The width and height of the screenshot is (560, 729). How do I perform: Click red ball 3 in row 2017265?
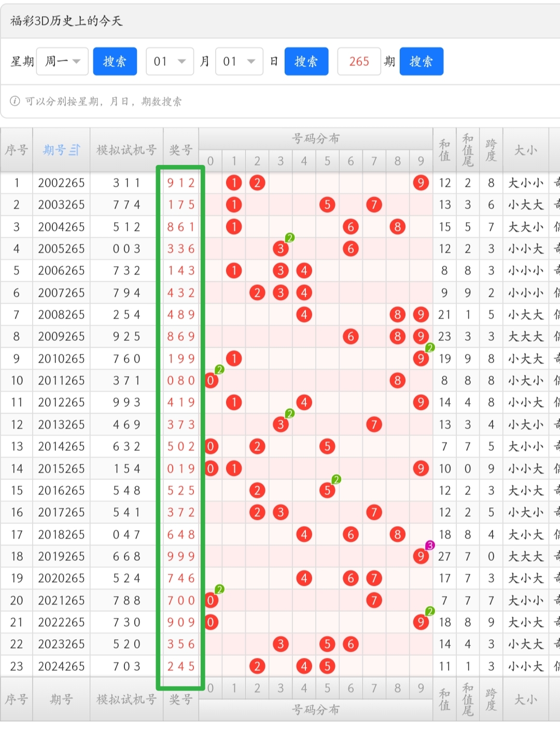pyautogui.click(x=281, y=512)
